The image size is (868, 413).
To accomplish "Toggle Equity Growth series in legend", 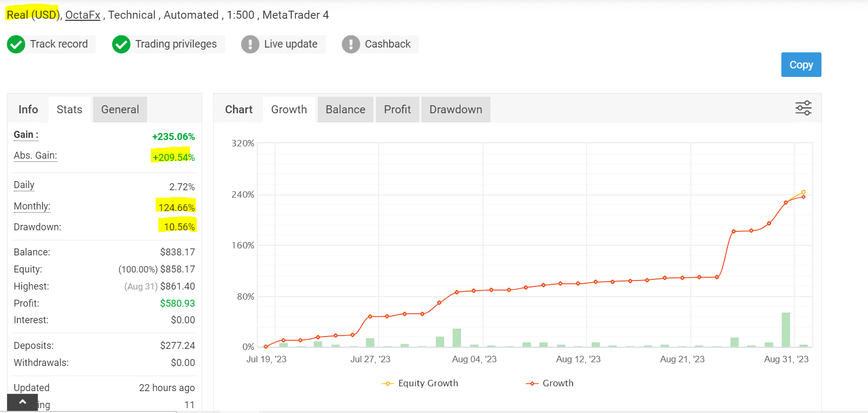I will click(x=420, y=383).
